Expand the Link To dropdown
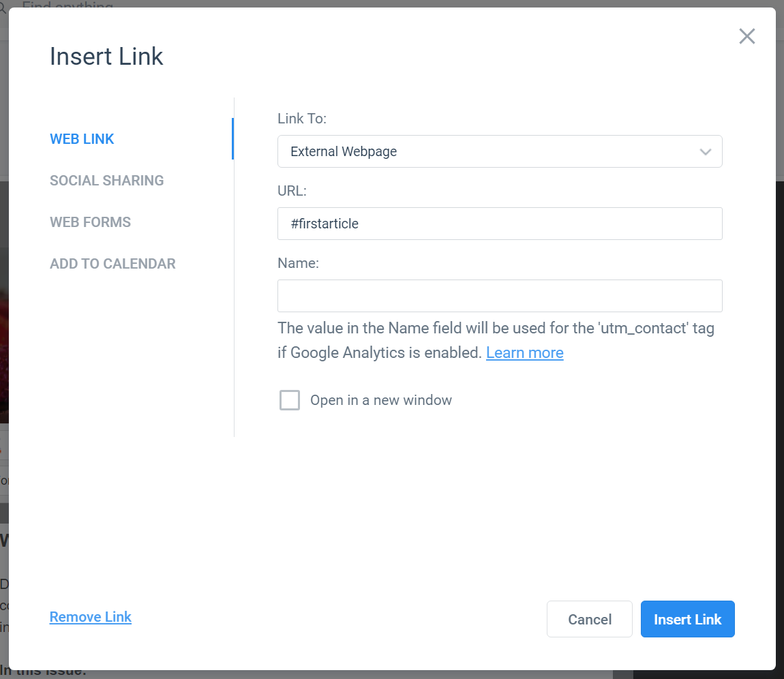 pos(500,151)
